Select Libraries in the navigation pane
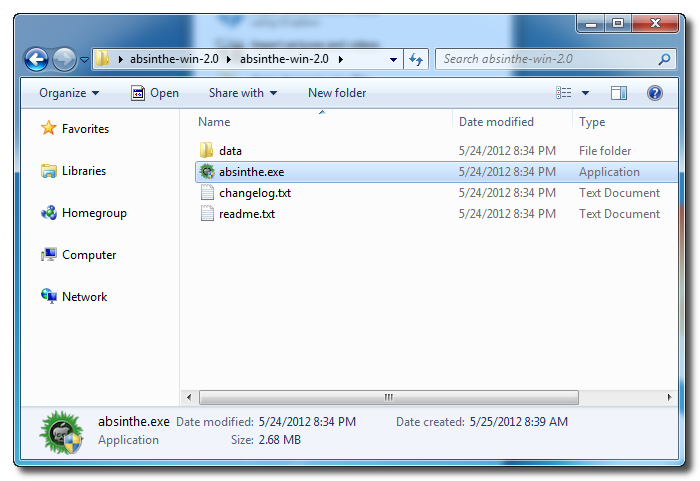700x481 pixels. 84,171
